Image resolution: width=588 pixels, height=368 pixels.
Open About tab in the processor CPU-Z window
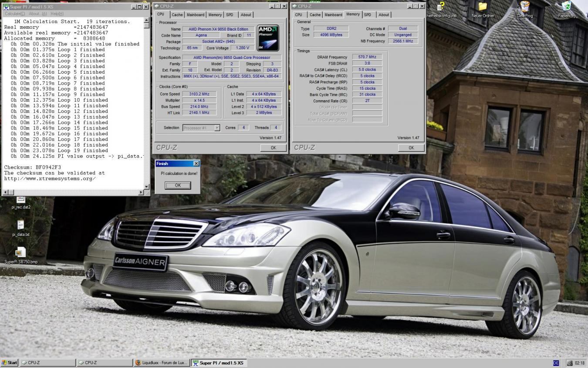coord(246,15)
